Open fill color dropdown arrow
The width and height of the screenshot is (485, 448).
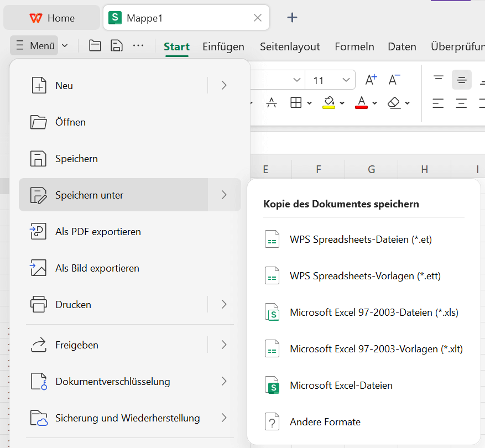(342, 103)
